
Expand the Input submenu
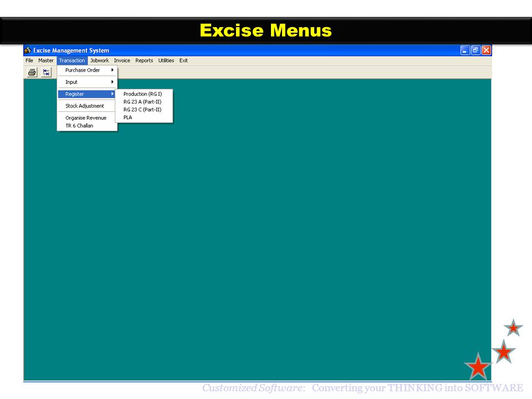87,82
